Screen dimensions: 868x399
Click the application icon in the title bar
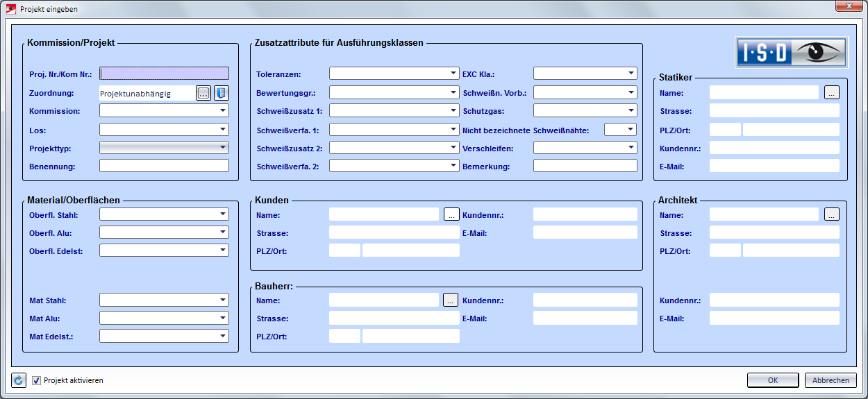[x=10, y=9]
